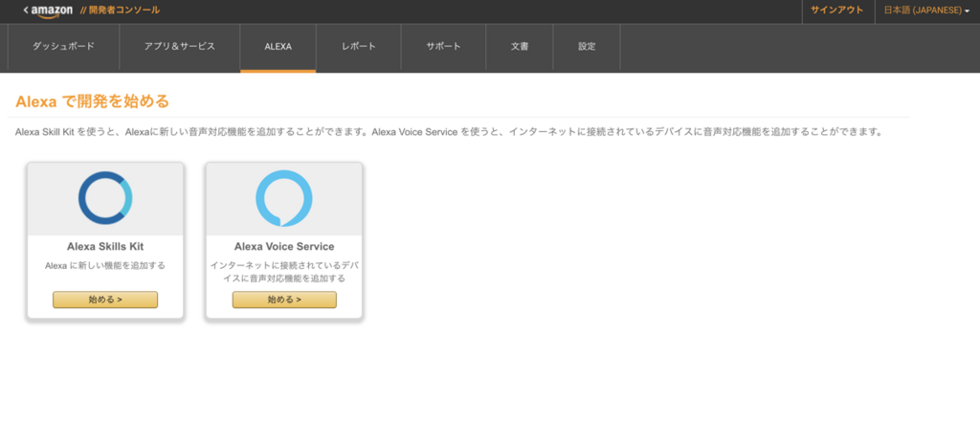
Task: Click 始める button under Alexa Voice Service
Action: (284, 300)
